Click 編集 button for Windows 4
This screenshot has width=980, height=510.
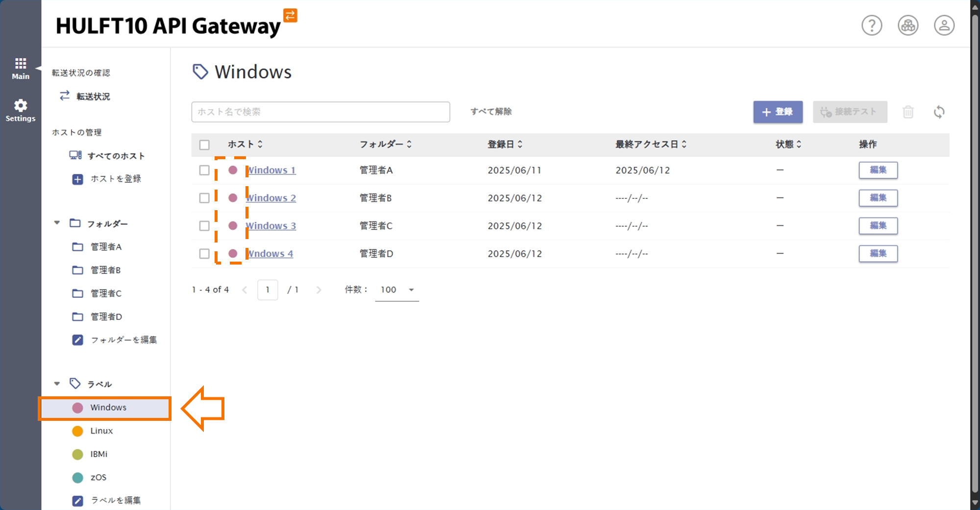878,254
